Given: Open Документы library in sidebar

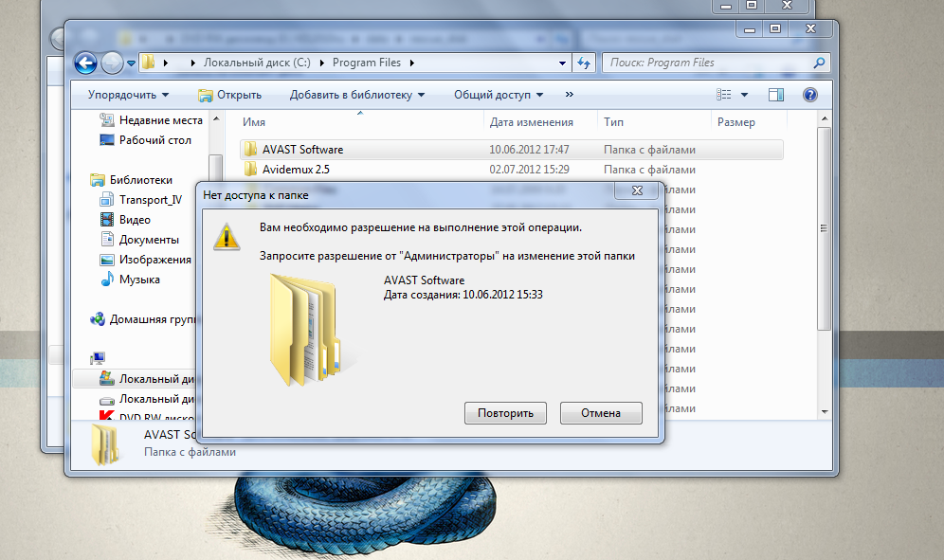Looking at the screenshot, I should 149,240.
